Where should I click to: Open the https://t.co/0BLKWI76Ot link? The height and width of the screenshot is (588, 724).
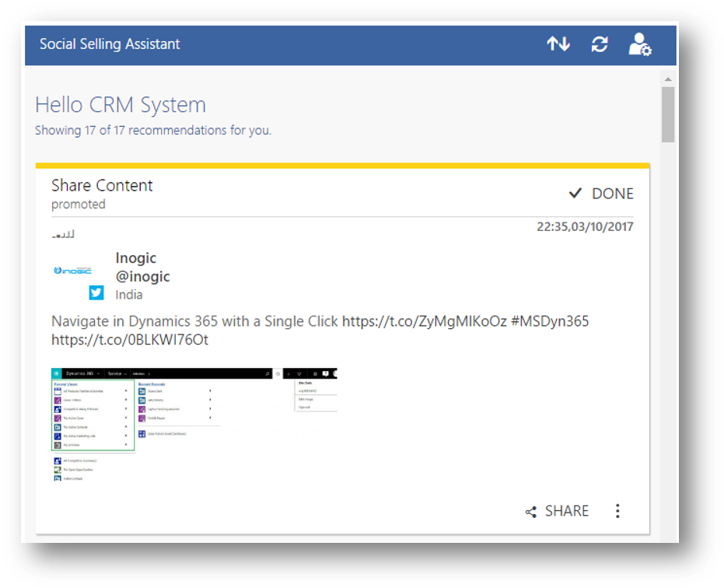click(x=130, y=340)
